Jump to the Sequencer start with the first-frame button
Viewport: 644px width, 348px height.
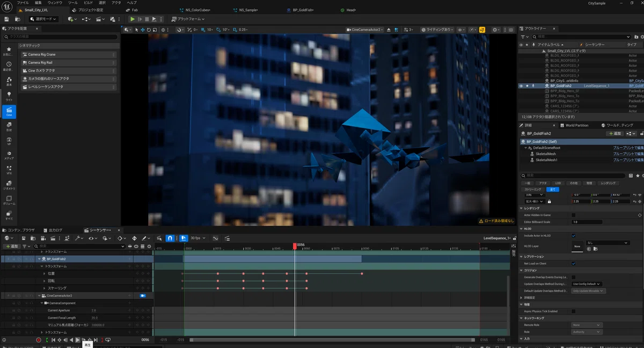click(53, 340)
